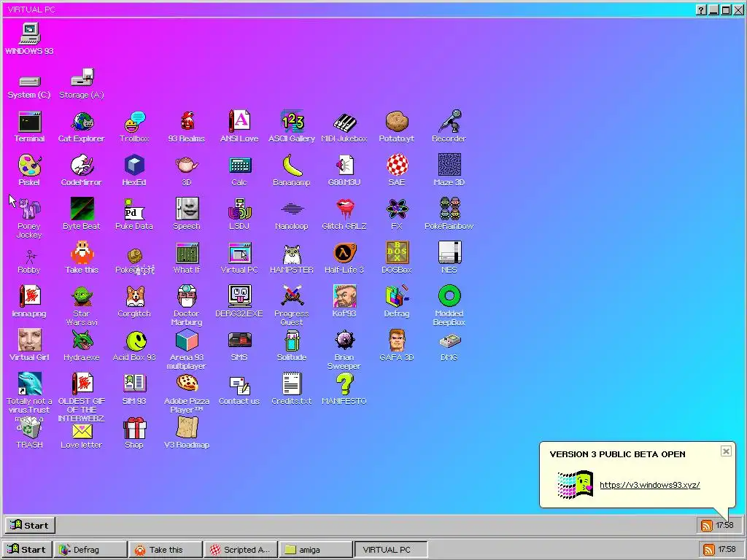
Task: Open the Puke Data icon
Action: [134, 214]
